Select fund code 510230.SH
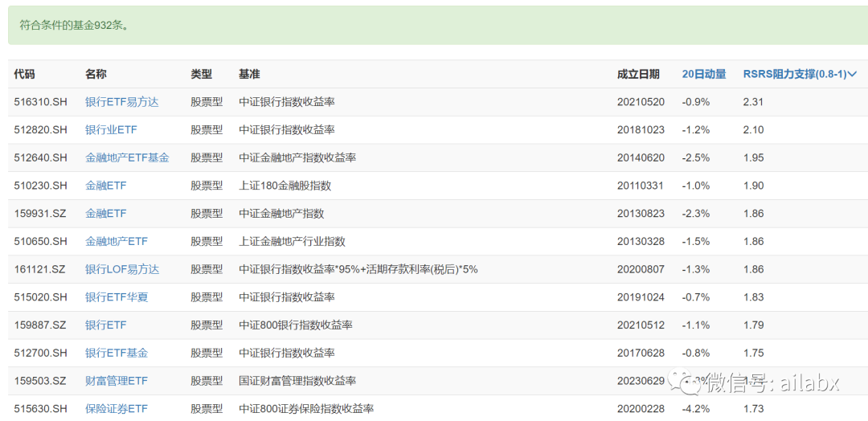Image resolution: width=868 pixels, height=421 pixels. coord(40,186)
